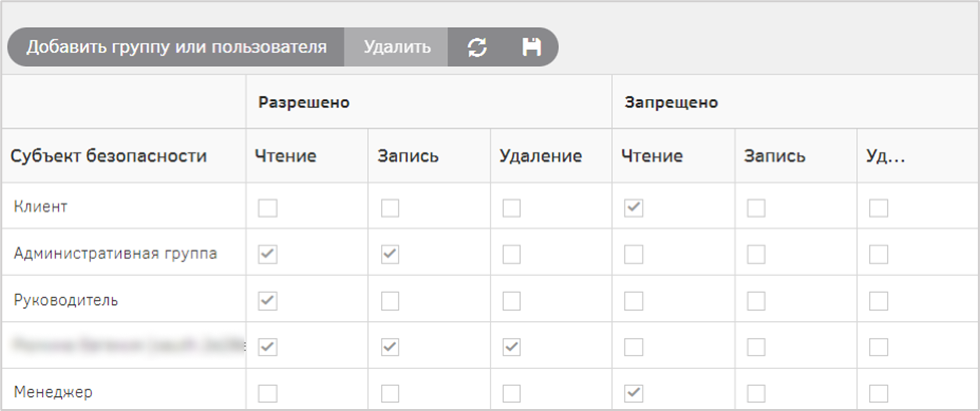980x411 pixels.
Task: Select the Клиент row name
Action: pyautogui.click(x=41, y=207)
